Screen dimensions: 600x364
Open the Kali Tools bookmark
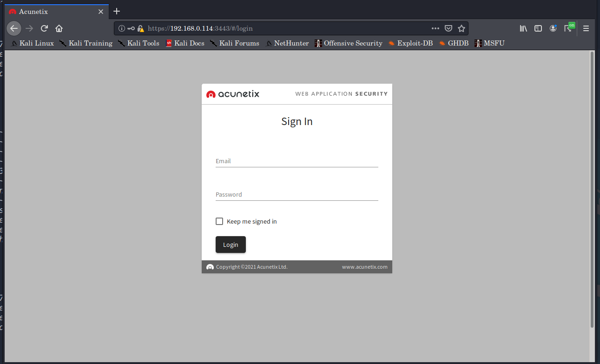click(138, 43)
